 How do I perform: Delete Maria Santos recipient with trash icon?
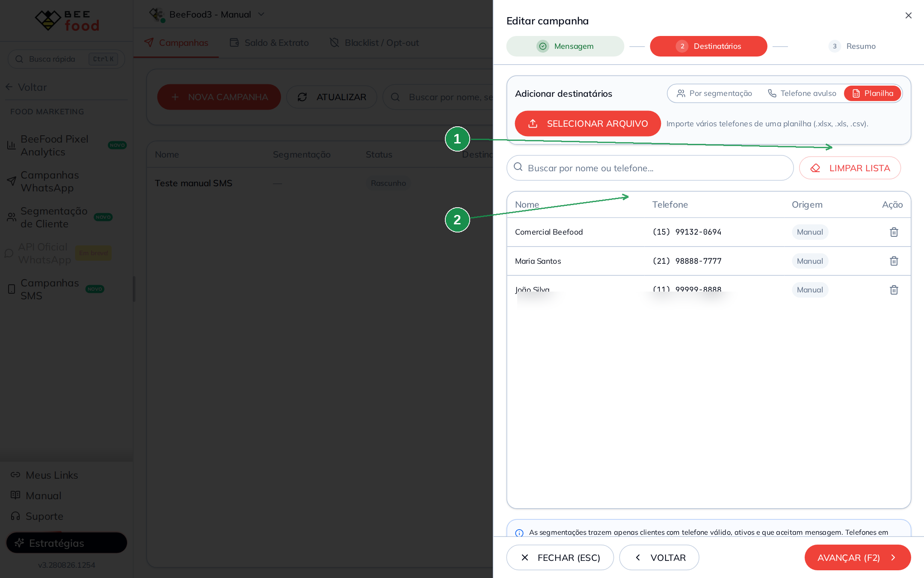coord(894,261)
